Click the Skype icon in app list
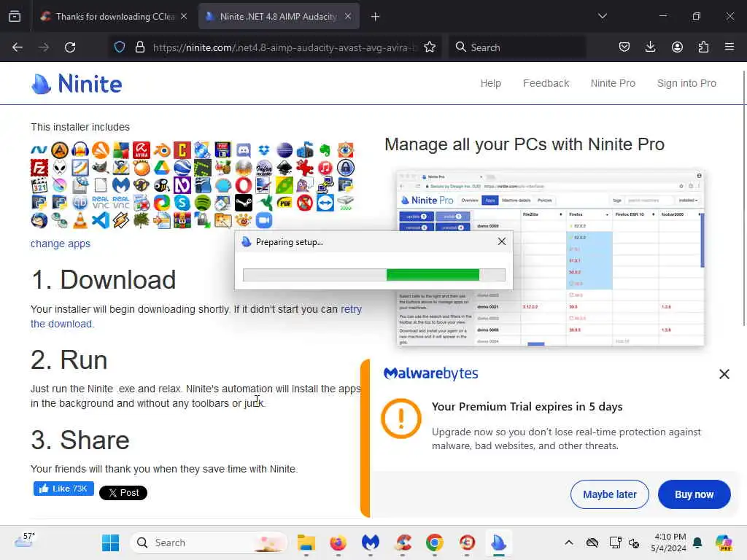Screen dimensions: 747x560 [x=182, y=203]
